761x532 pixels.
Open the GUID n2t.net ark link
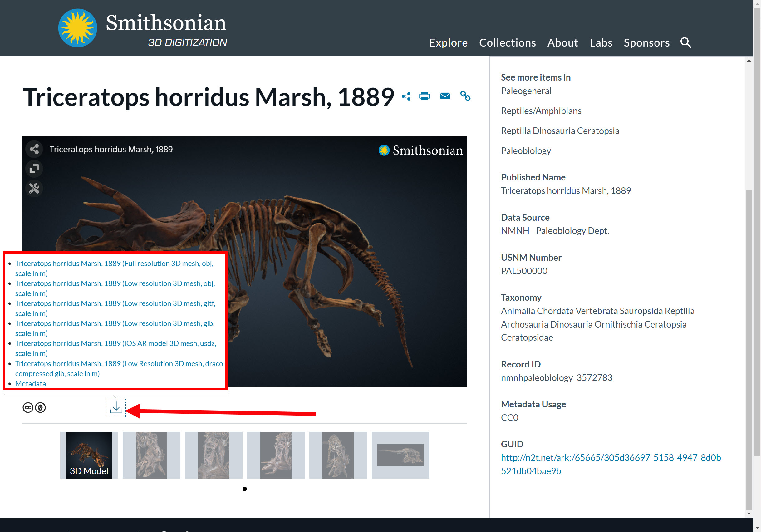(x=612, y=458)
